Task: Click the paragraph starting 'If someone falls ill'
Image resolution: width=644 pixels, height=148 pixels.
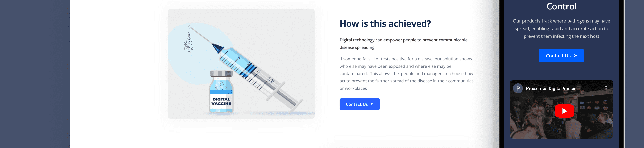Action: tap(406, 73)
